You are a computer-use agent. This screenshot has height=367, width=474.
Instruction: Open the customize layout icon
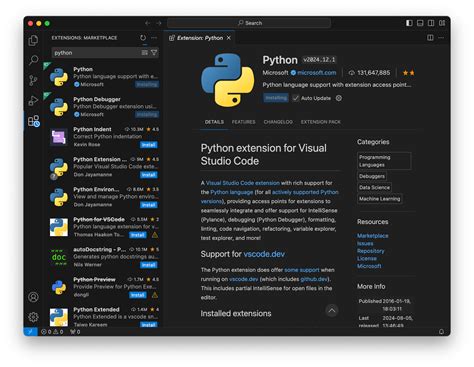coord(442,23)
